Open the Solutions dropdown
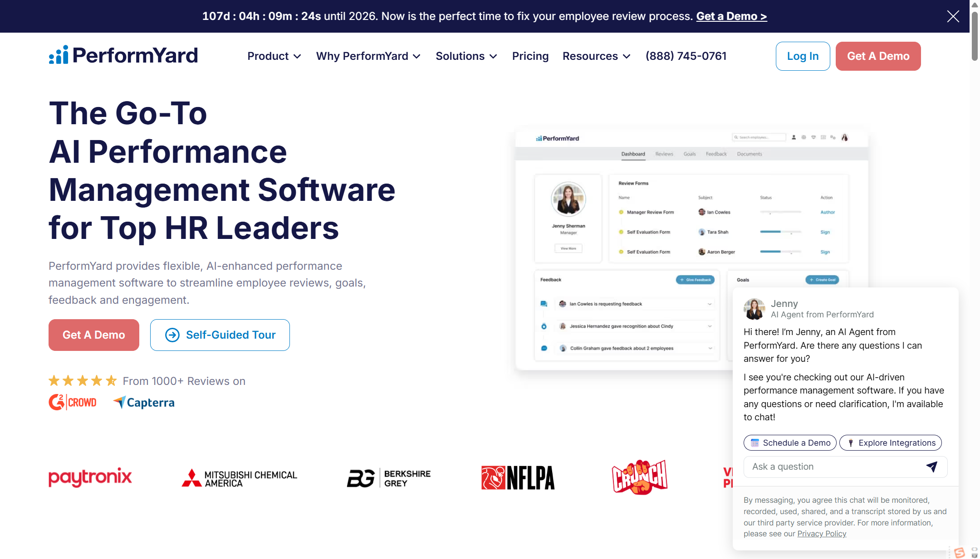The width and height of the screenshot is (980, 559). point(466,56)
